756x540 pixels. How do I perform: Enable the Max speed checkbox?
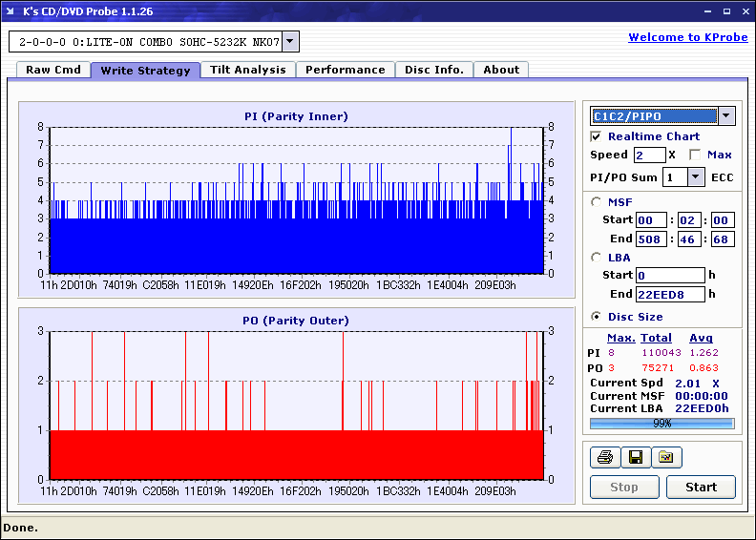click(x=695, y=155)
